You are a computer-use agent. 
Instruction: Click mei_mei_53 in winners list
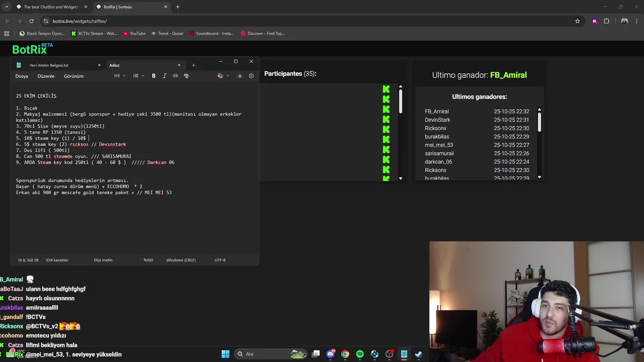coord(439,145)
